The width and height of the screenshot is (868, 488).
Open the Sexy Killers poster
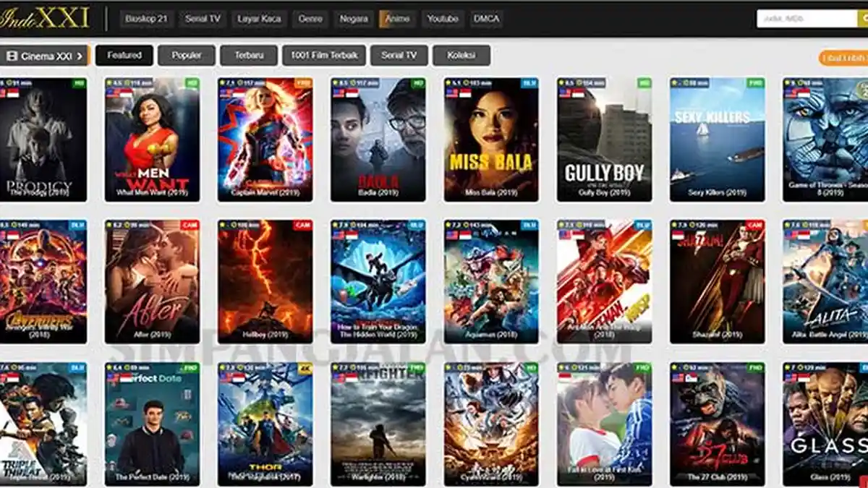point(717,140)
